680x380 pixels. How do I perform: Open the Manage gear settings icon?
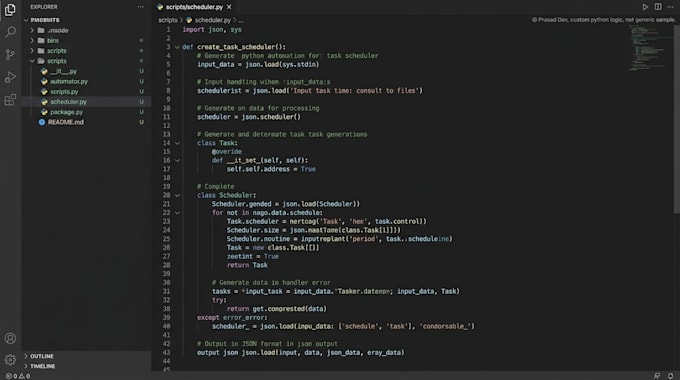10,359
